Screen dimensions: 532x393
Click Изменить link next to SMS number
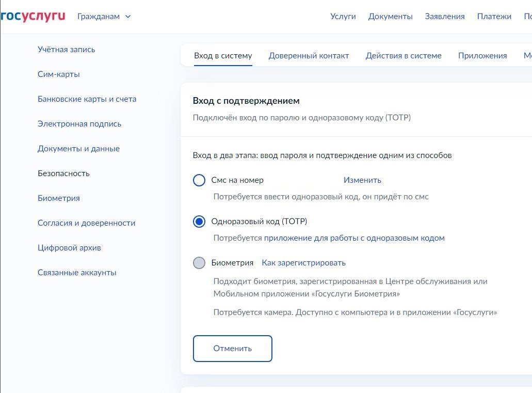pyautogui.click(x=362, y=180)
